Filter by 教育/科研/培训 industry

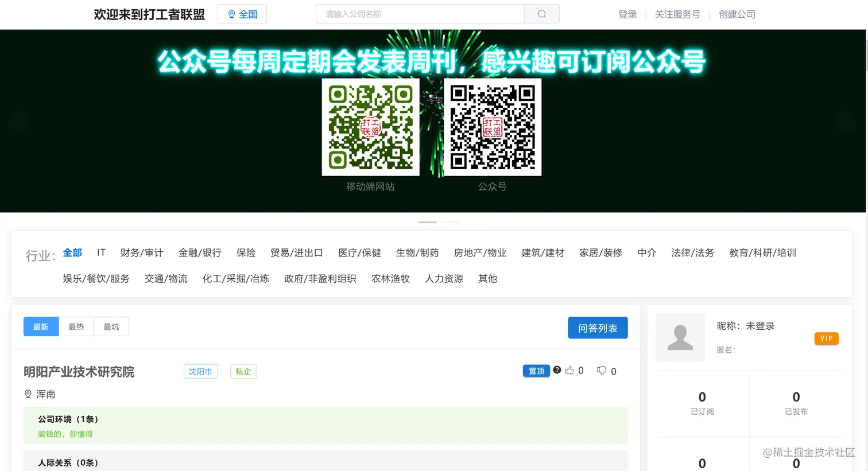point(763,252)
